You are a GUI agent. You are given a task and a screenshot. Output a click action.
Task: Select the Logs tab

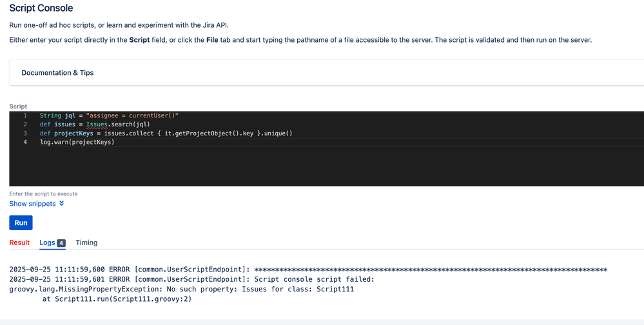tap(47, 242)
